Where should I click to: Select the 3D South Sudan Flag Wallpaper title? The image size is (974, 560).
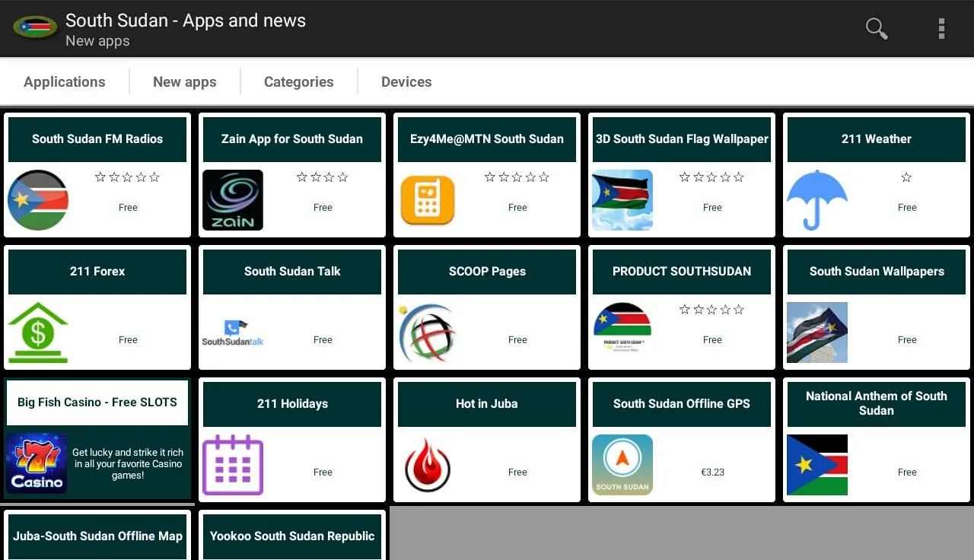(x=682, y=139)
